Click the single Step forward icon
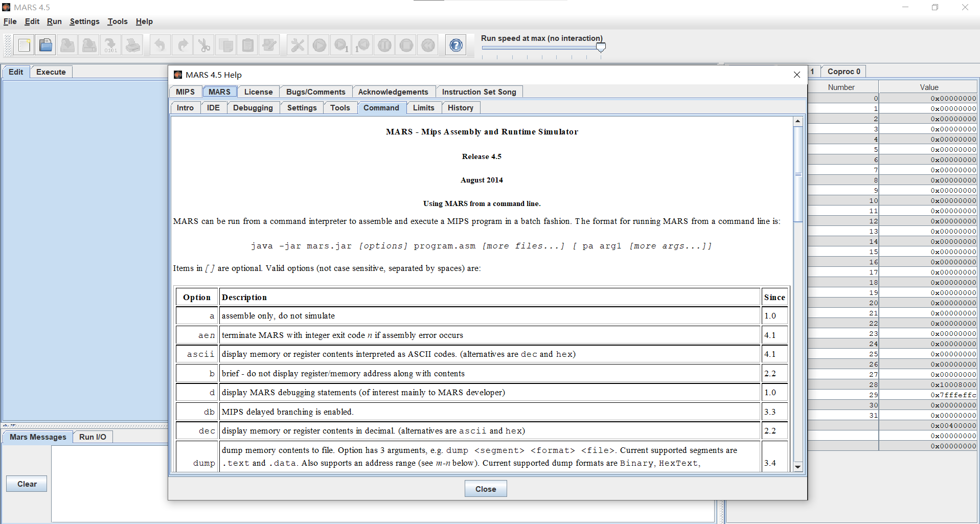 pyautogui.click(x=341, y=45)
